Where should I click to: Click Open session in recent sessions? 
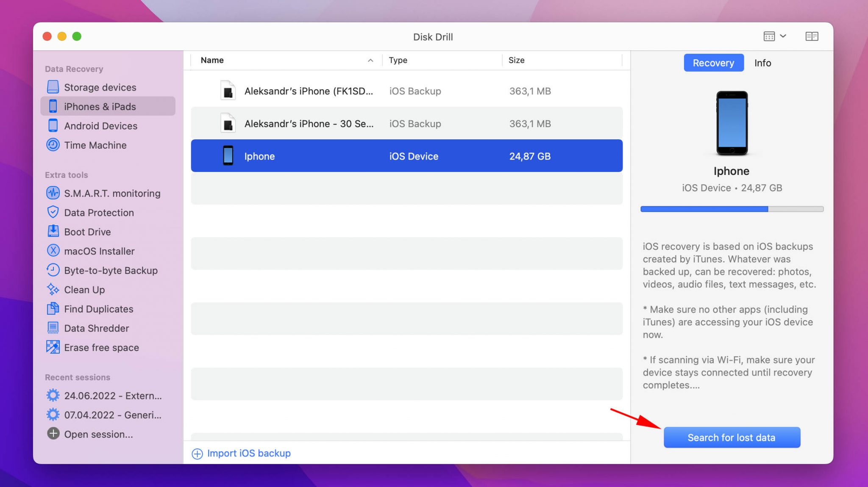pyautogui.click(x=98, y=434)
